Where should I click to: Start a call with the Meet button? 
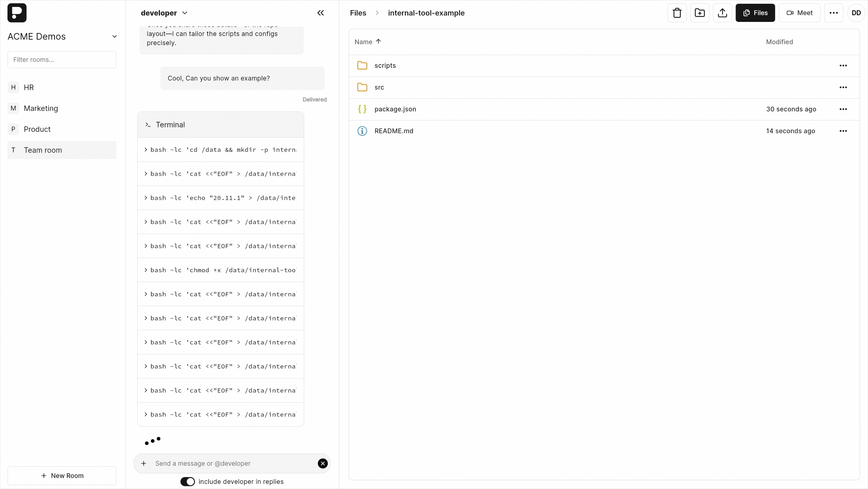click(799, 13)
